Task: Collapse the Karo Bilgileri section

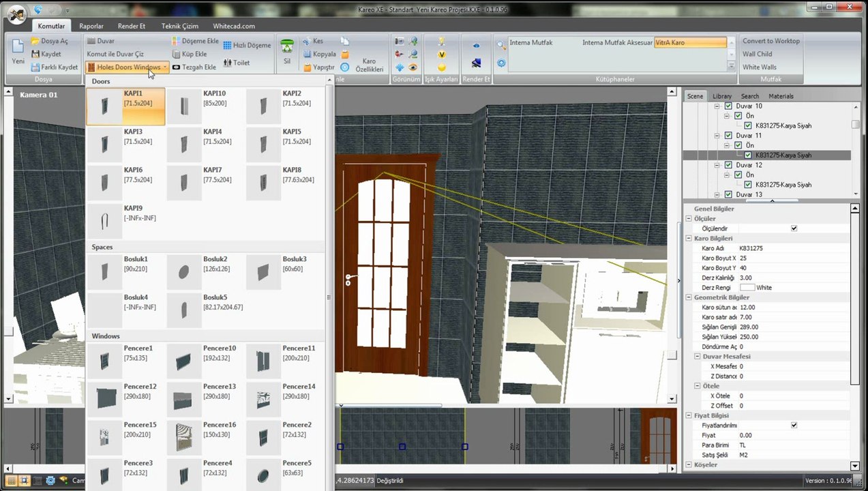Action: click(689, 239)
